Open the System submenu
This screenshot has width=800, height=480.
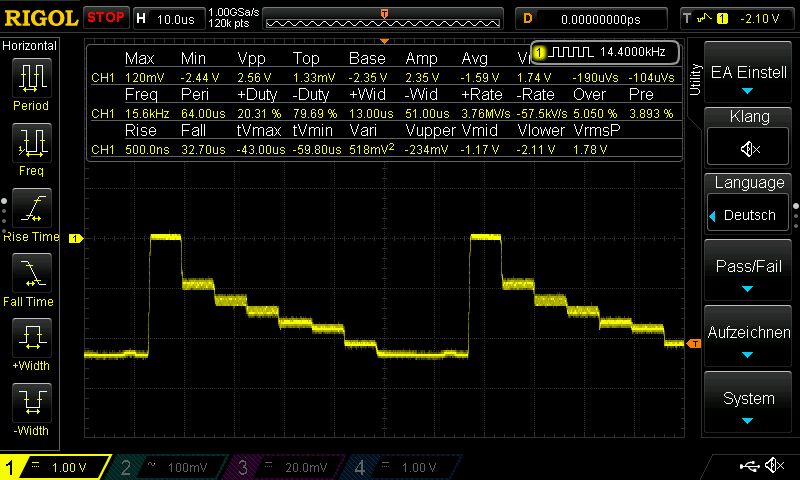pyautogui.click(x=749, y=406)
